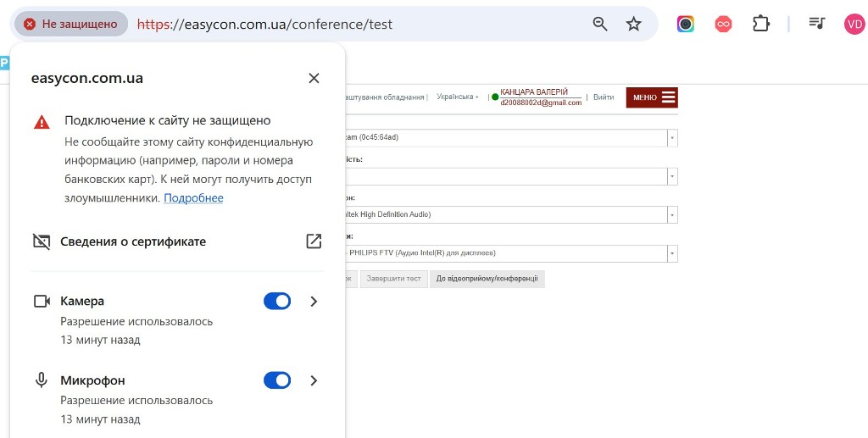Close the easycon.com.ua site info popup

click(x=314, y=78)
